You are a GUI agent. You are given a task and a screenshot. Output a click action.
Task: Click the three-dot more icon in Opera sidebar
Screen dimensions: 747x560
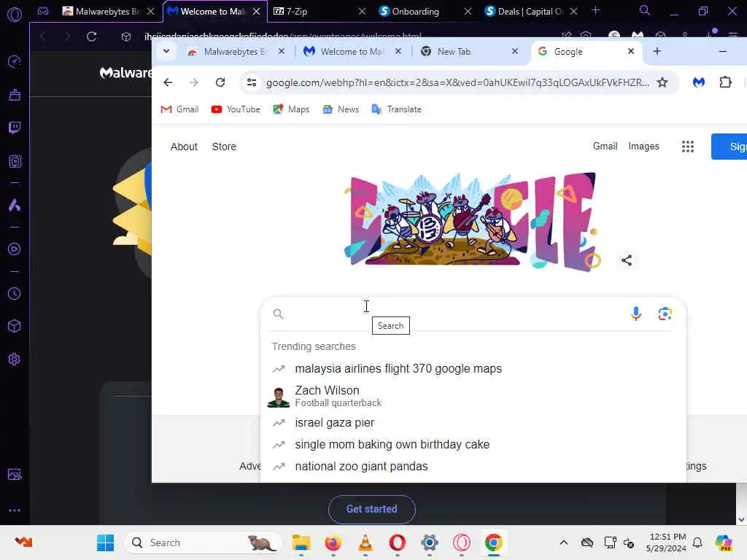click(x=15, y=510)
